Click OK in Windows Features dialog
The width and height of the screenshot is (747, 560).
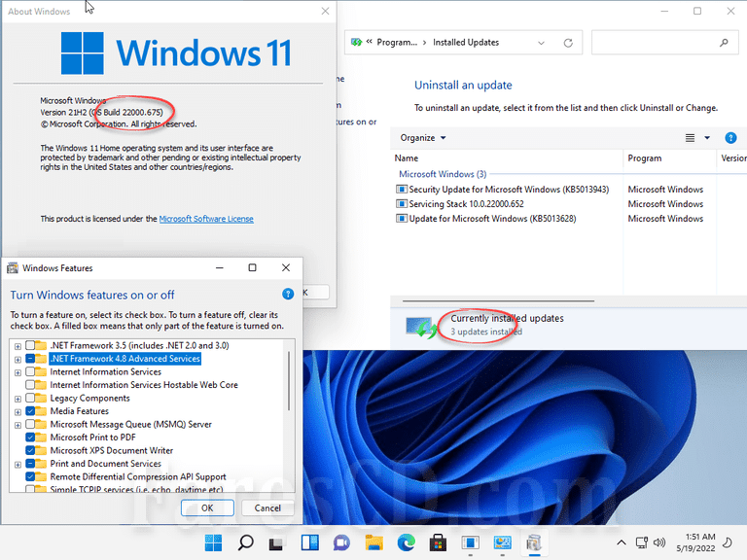click(x=207, y=507)
